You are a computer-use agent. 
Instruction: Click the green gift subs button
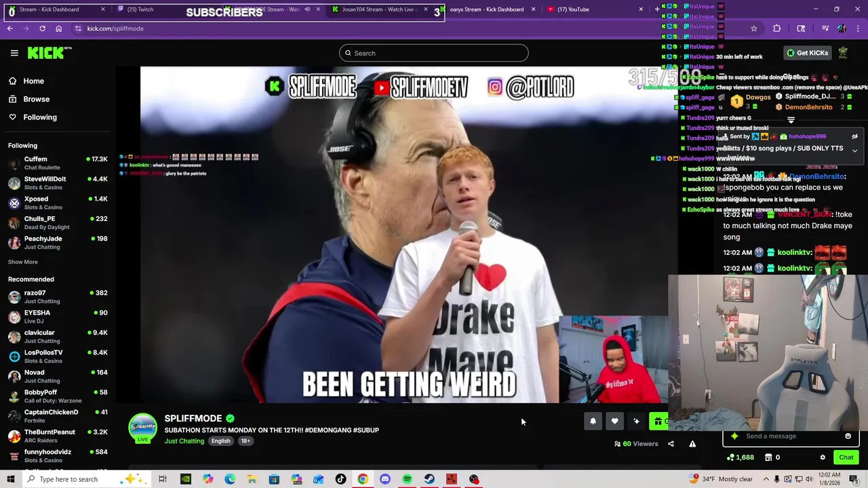tap(658, 422)
